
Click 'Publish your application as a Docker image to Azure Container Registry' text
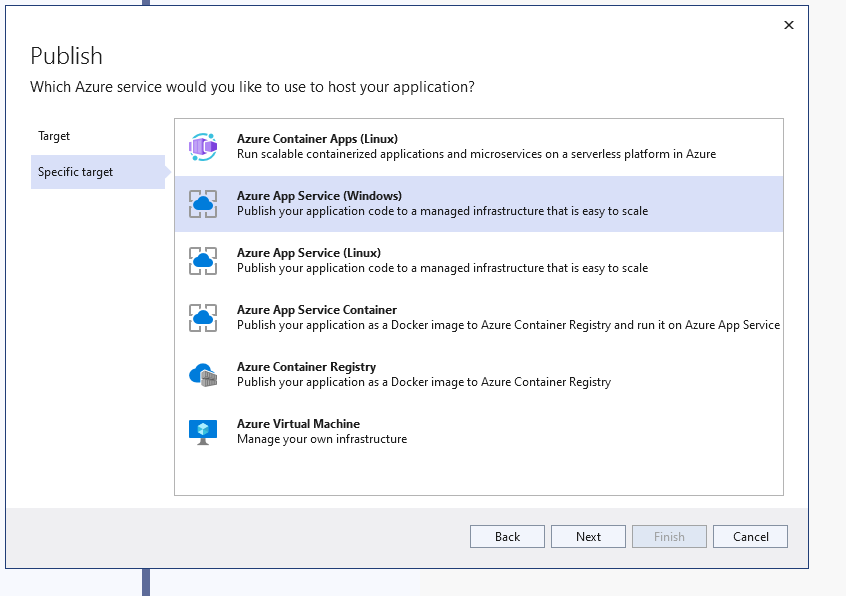(424, 382)
